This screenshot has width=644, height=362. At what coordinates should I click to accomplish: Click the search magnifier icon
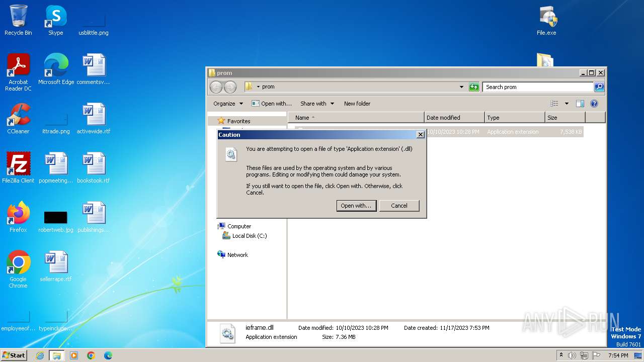coord(599,87)
